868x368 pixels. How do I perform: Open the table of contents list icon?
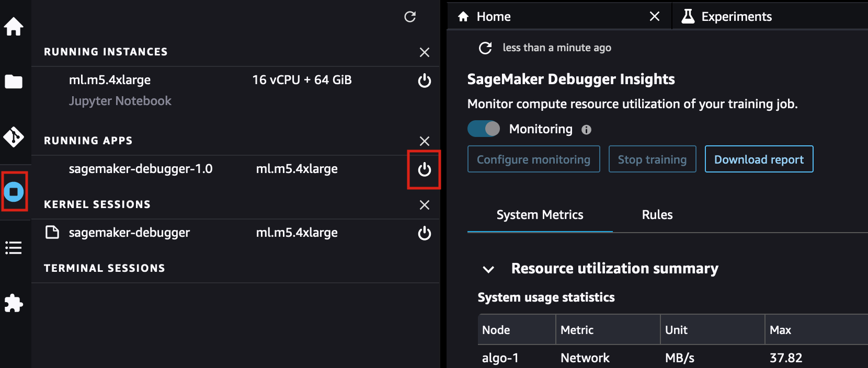point(14,248)
